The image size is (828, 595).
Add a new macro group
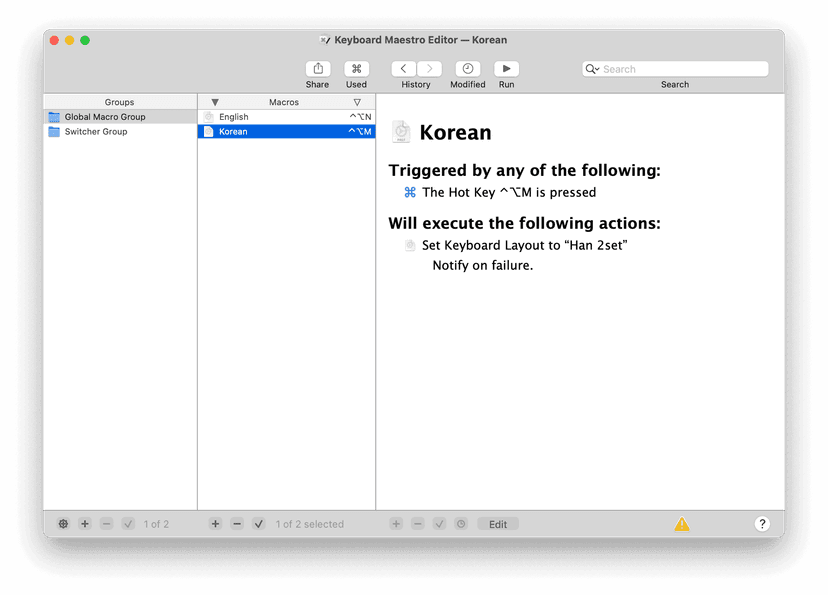[x=85, y=524]
